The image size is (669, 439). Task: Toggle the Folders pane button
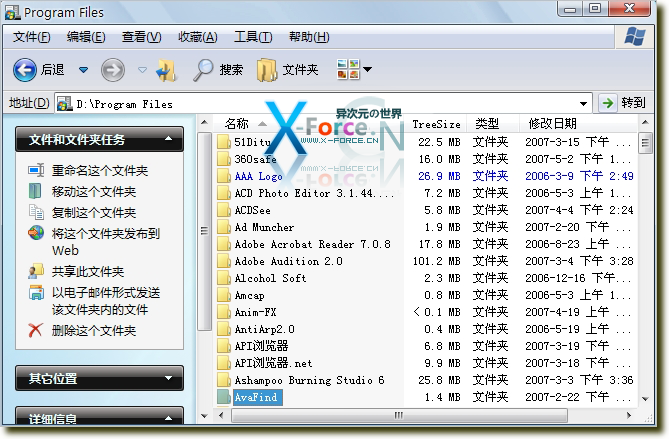click(287, 70)
